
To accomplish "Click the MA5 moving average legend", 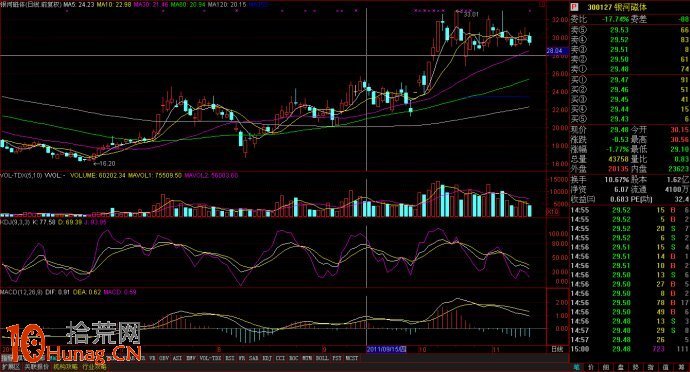I will tap(73, 4).
